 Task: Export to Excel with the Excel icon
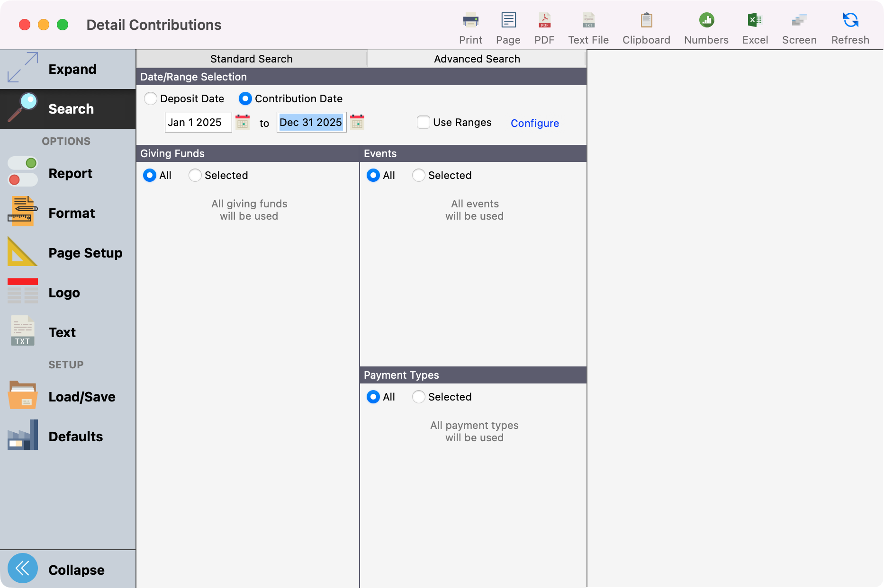tap(755, 20)
